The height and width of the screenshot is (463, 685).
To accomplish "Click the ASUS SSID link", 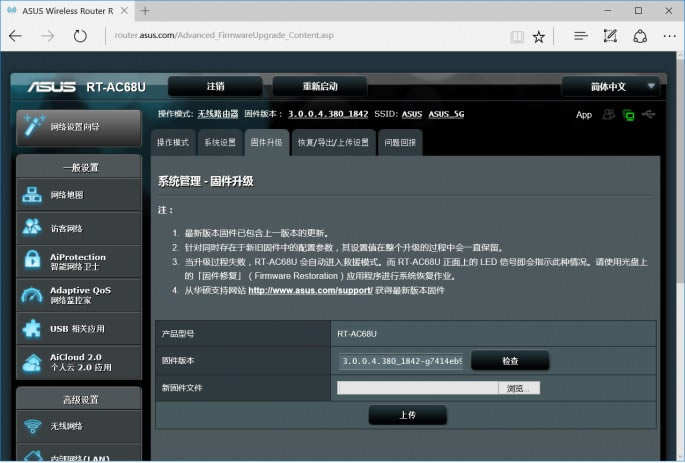I will tap(412, 114).
